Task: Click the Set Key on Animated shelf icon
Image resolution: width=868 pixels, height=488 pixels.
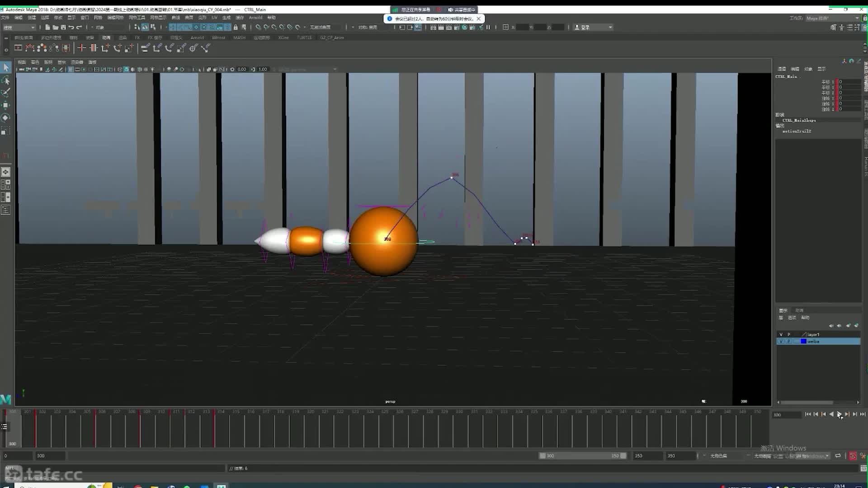Action: 93,48
